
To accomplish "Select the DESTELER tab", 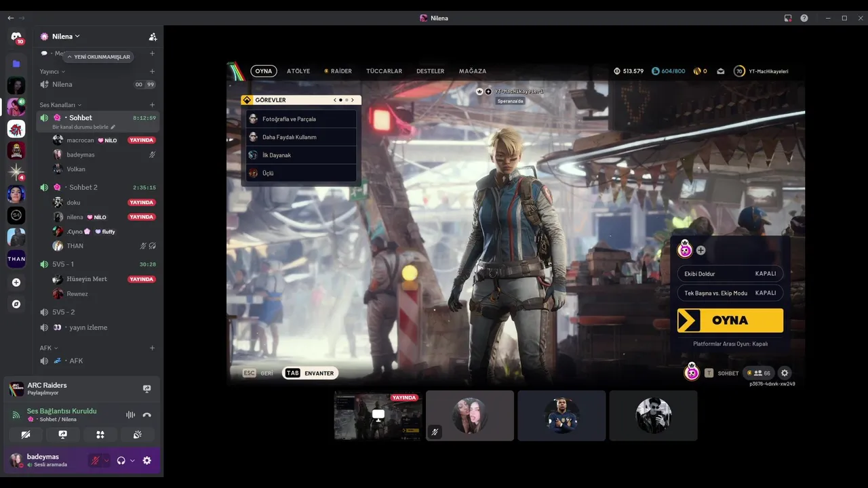I will point(430,71).
